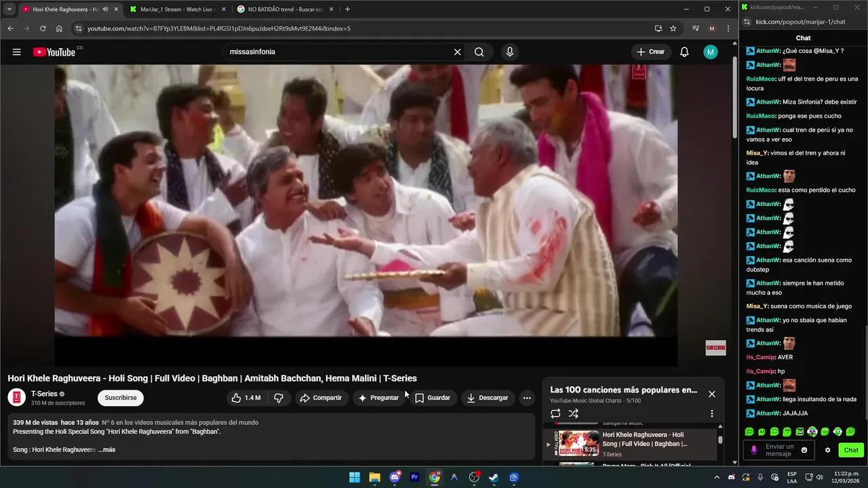Open Chrome home page button

pos(59,28)
